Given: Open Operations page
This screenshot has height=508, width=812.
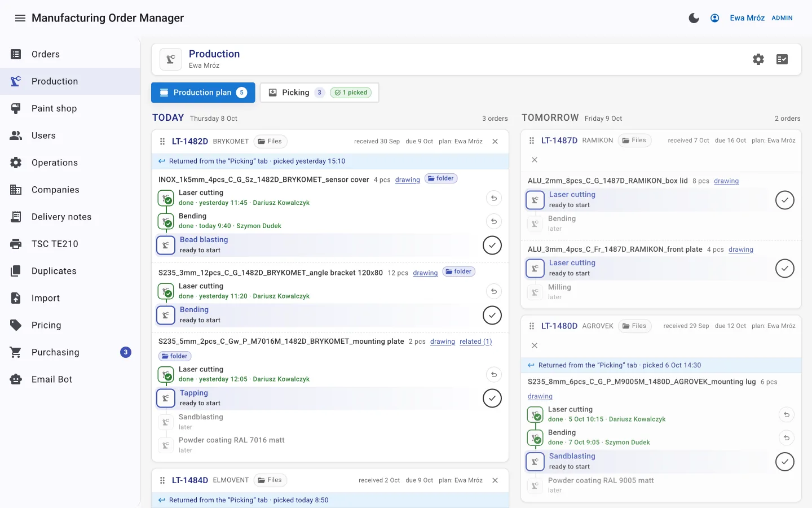Looking at the screenshot, I should coord(70,163).
